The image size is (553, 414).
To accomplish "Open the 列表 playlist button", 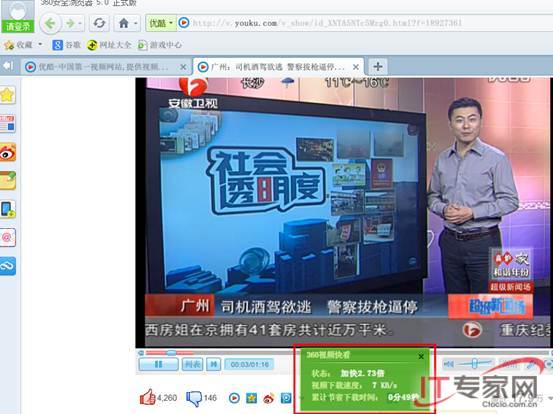I will pos(192,364).
